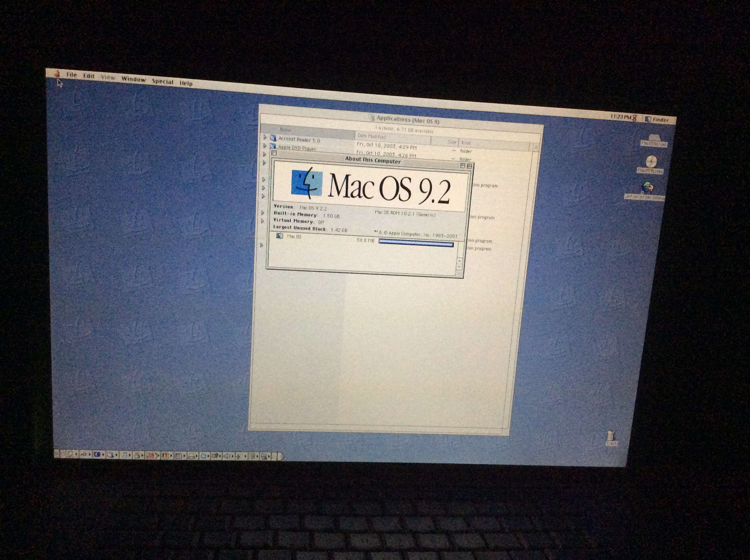The image size is (750, 560).
Task: Open the Monitor color depth strip module
Action: [x=168, y=456]
